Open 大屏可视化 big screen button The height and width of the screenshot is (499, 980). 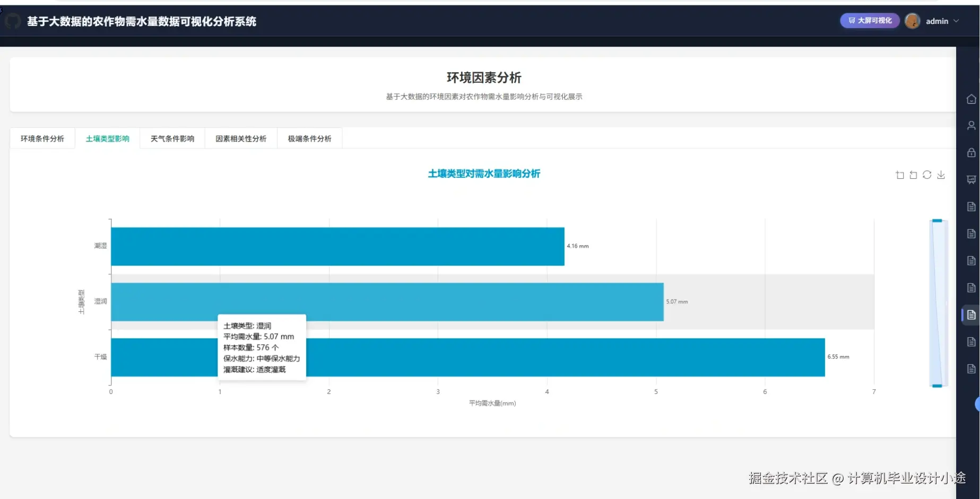click(870, 21)
